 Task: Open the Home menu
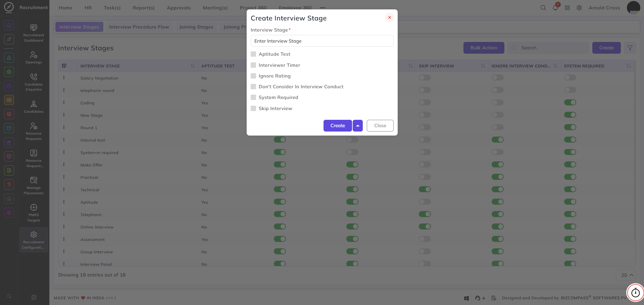tap(65, 8)
